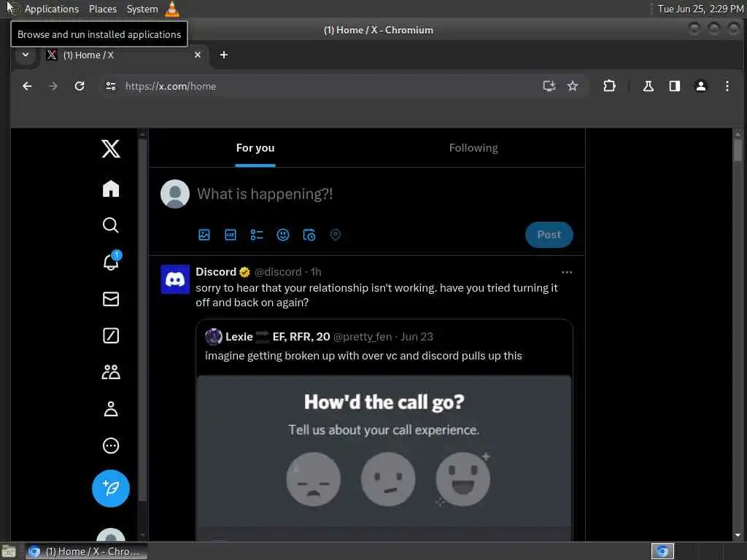Viewport: 747px width, 560px height.
Task: Open Grok slash-box icon
Action: tap(111, 335)
